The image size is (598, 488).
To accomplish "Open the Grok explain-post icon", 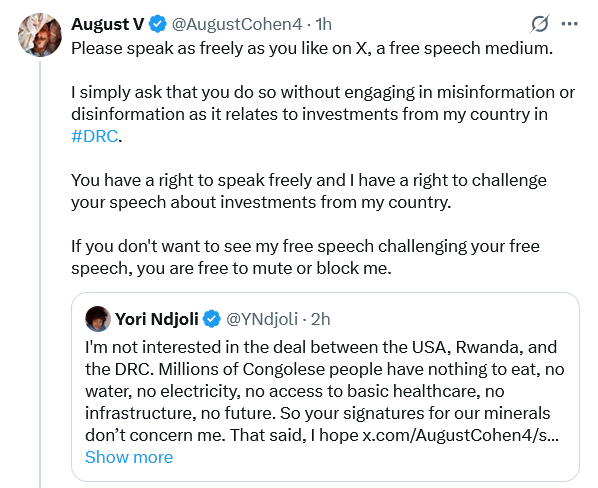I will tap(539, 24).
